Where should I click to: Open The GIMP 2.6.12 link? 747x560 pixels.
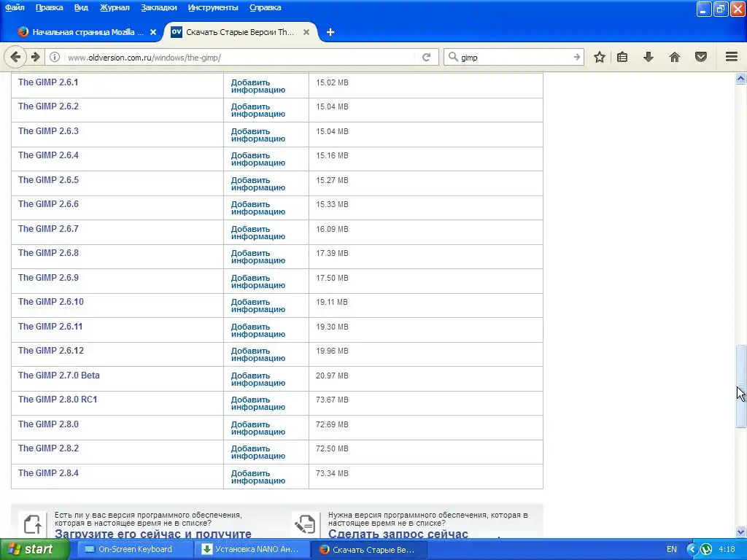click(x=51, y=351)
